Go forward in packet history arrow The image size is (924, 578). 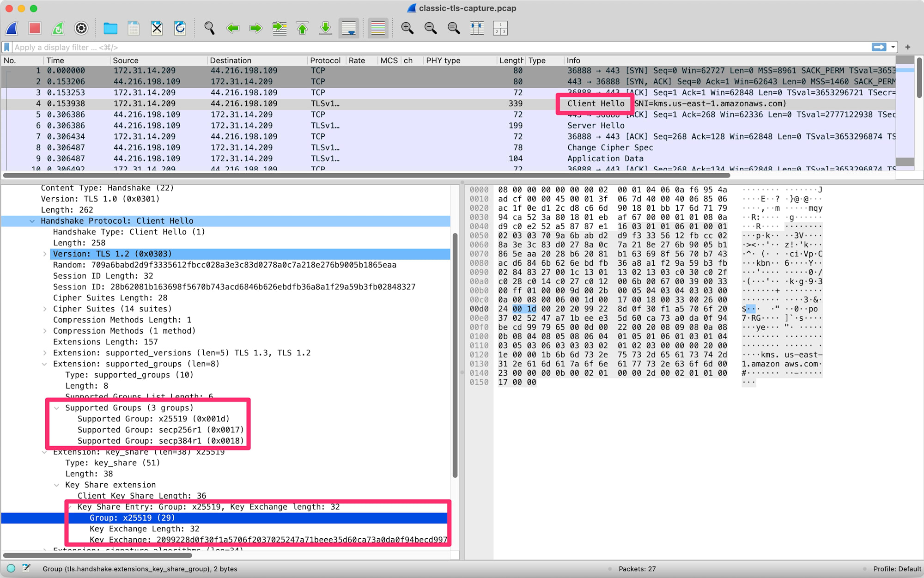click(x=255, y=28)
